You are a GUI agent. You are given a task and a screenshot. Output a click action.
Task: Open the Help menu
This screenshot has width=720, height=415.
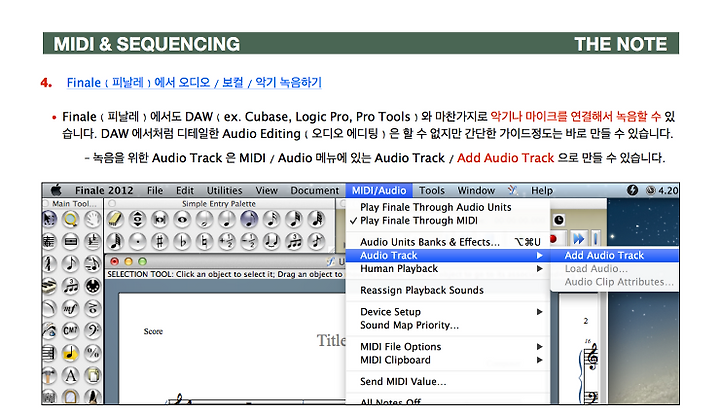pyautogui.click(x=542, y=191)
